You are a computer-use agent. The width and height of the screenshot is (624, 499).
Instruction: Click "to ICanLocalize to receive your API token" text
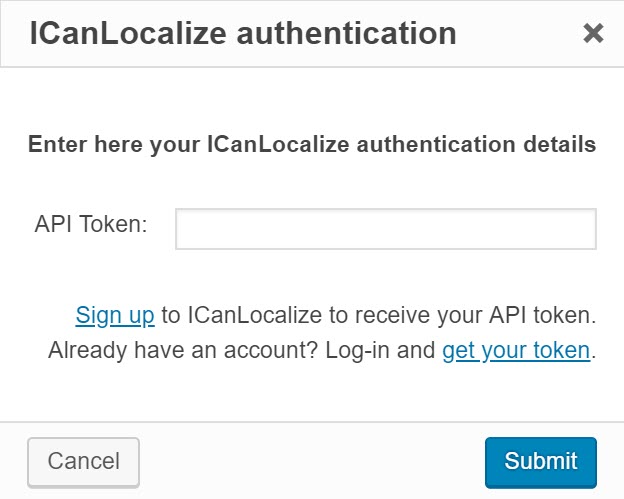pyautogui.click(x=378, y=316)
